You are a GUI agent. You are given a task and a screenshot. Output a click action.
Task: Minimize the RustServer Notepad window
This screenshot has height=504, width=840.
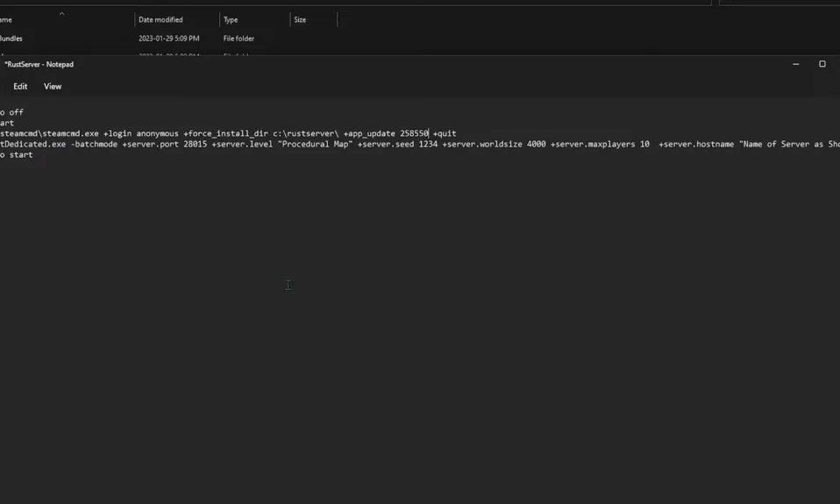(795, 64)
